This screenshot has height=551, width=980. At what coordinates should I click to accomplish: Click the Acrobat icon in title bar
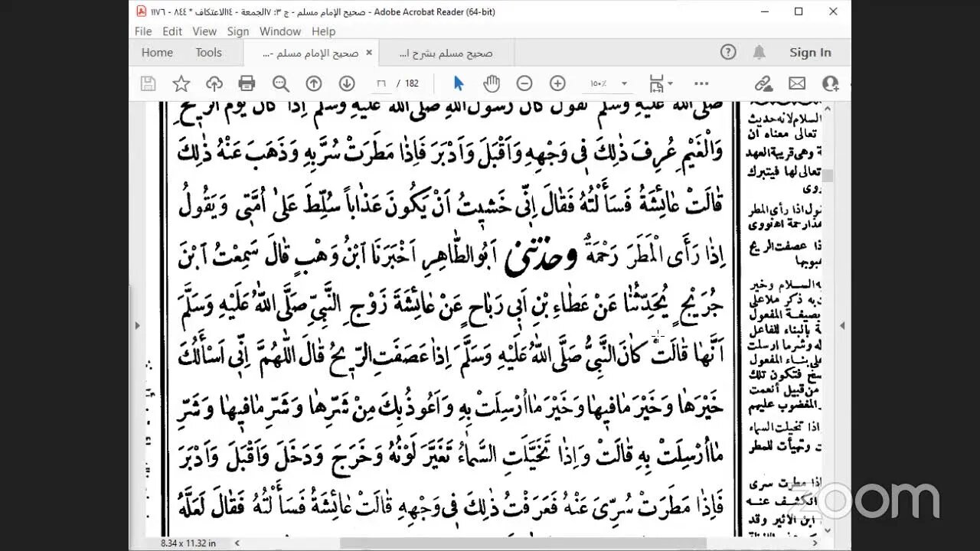(142, 11)
